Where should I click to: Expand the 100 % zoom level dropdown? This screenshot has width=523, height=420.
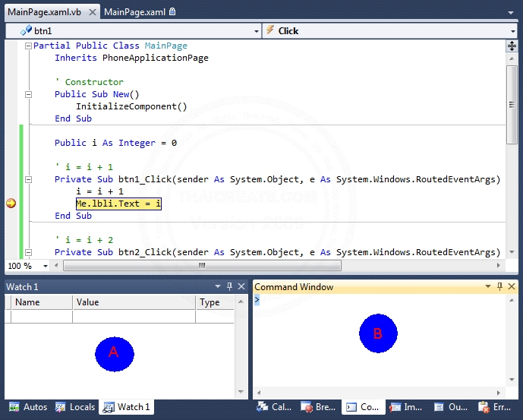pyautogui.click(x=46, y=266)
